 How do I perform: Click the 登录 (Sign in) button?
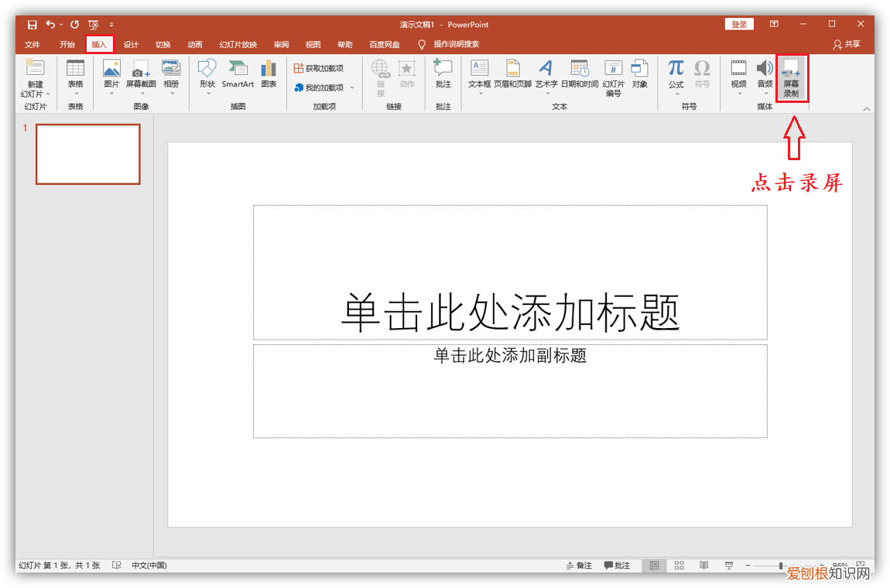[x=738, y=23]
